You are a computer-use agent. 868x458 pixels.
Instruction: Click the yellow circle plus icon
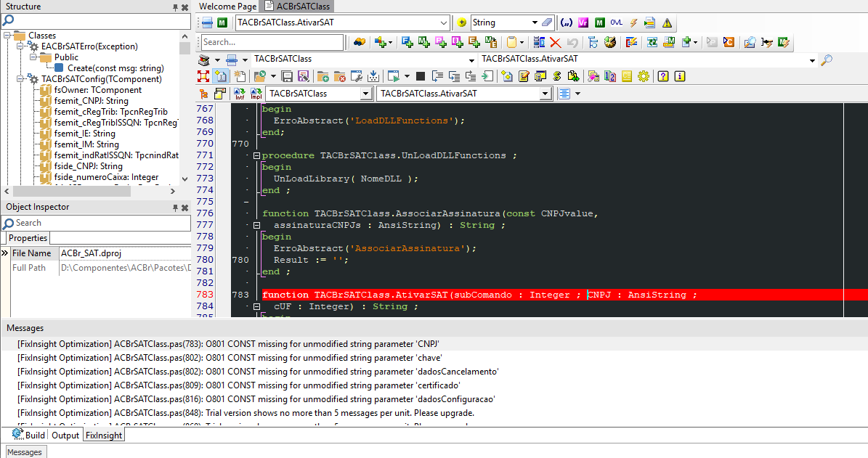[462, 23]
